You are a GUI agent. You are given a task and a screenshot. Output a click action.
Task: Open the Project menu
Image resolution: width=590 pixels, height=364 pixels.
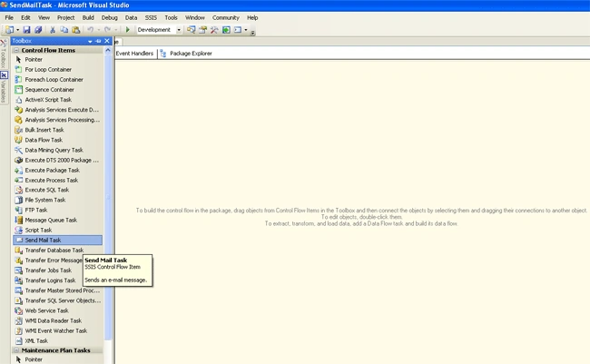pos(66,17)
